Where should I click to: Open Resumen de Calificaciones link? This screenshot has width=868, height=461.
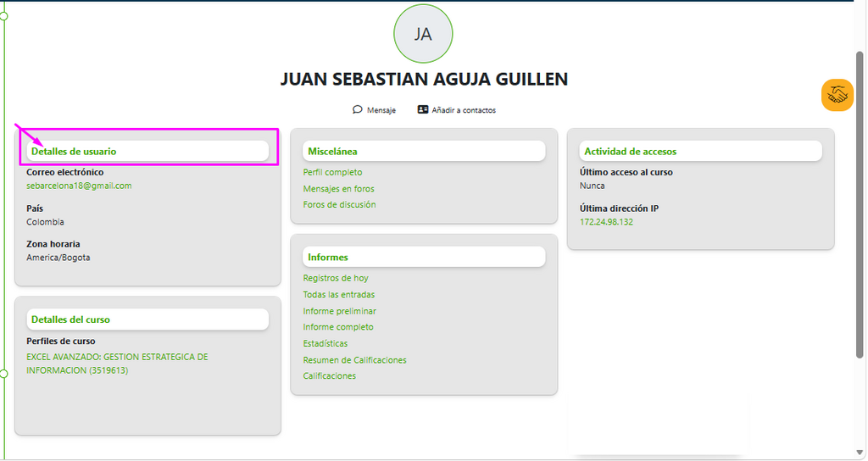pyautogui.click(x=355, y=360)
